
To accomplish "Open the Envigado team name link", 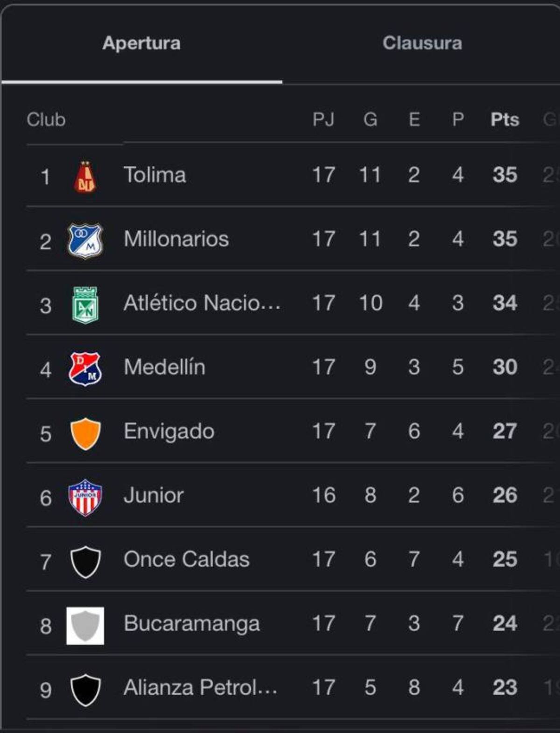I will (x=168, y=431).
